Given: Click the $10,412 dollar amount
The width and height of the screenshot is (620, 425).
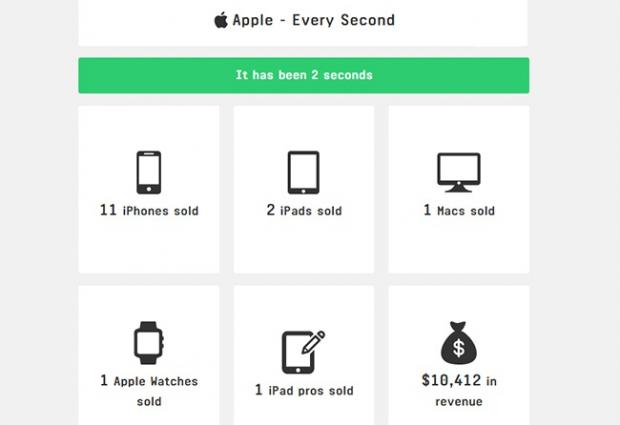Looking at the screenshot, I should (x=449, y=381).
